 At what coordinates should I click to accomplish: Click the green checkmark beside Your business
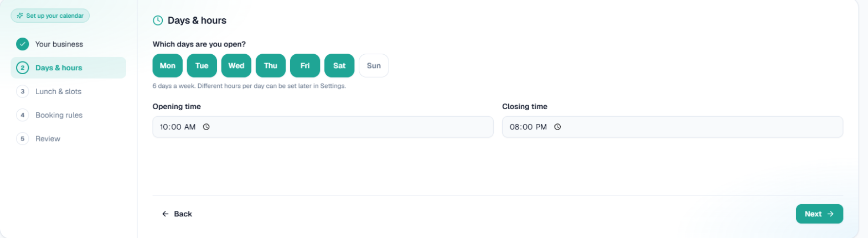22,44
